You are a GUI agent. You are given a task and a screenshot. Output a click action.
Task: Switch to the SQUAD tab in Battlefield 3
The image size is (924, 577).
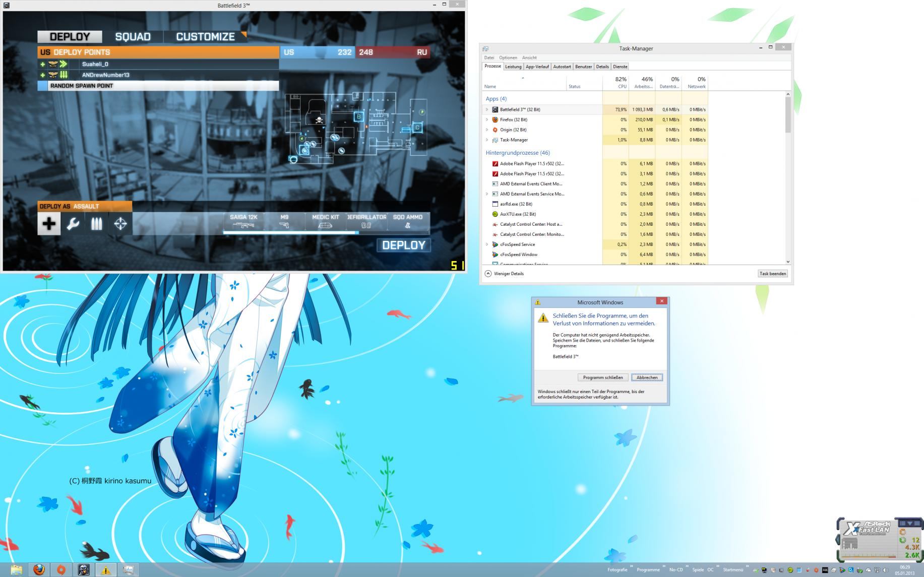133,37
